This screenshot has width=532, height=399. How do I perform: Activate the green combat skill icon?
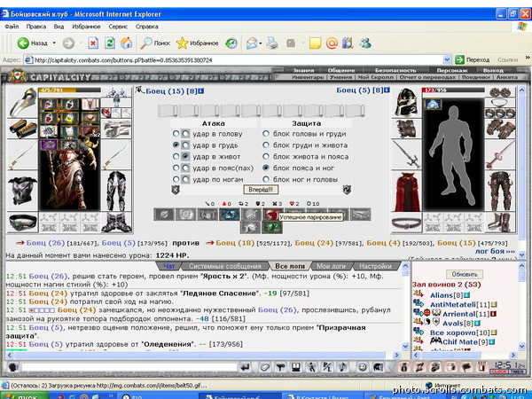click(x=272, y=227)
